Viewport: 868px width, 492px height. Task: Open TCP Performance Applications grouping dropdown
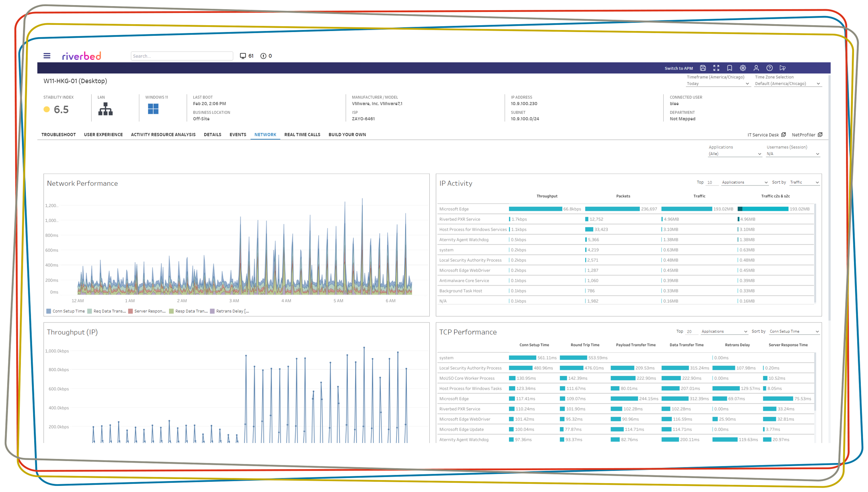click(724, 332)
